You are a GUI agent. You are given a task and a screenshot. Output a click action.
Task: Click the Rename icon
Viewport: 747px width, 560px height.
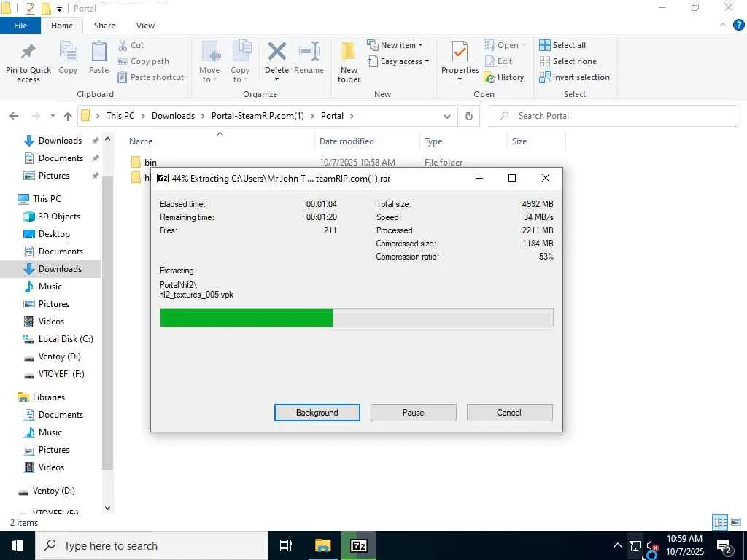pyautogui.click(x=309, y=52)
